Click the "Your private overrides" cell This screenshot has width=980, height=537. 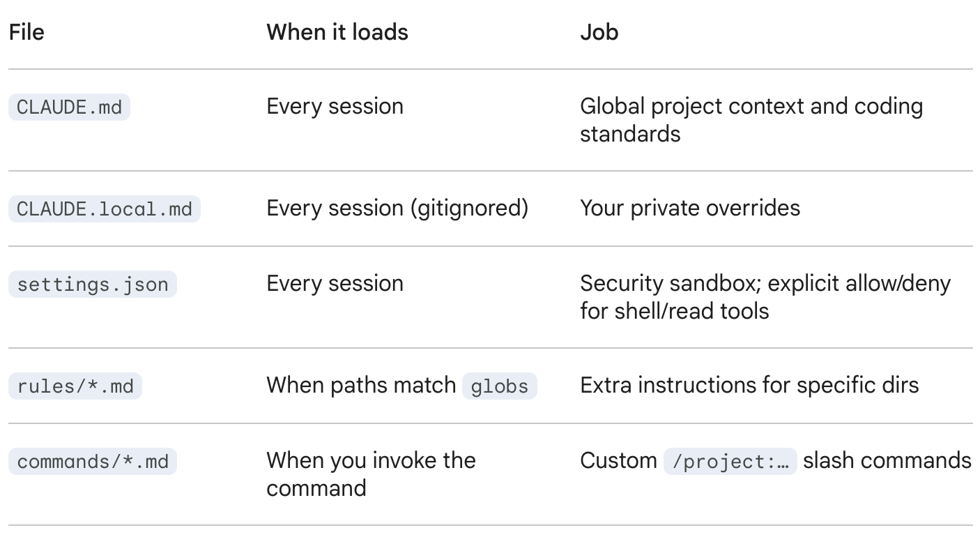(x=689, y=209)
